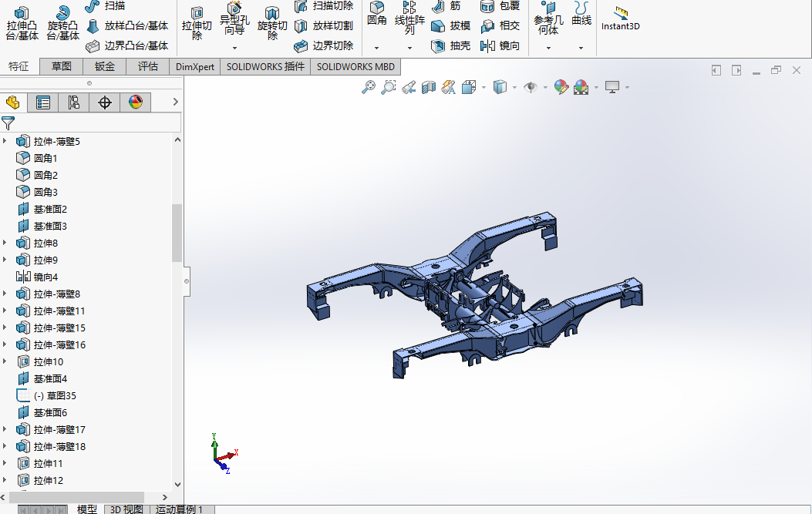
Task: Select the Extruded Boss/Base tool (拉伸凸台/基体)
Action: (x=22, y=23)
